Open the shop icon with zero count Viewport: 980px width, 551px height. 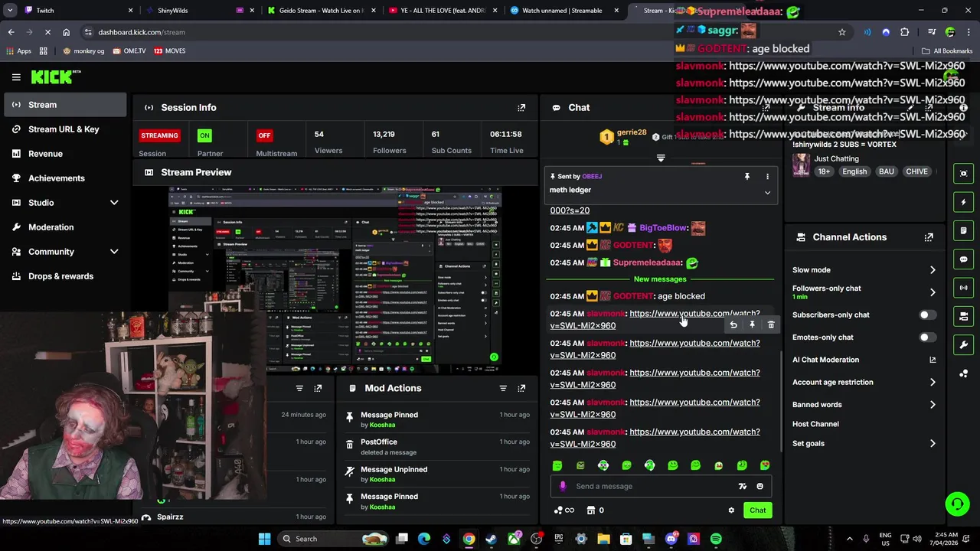[x=595, y=510]
